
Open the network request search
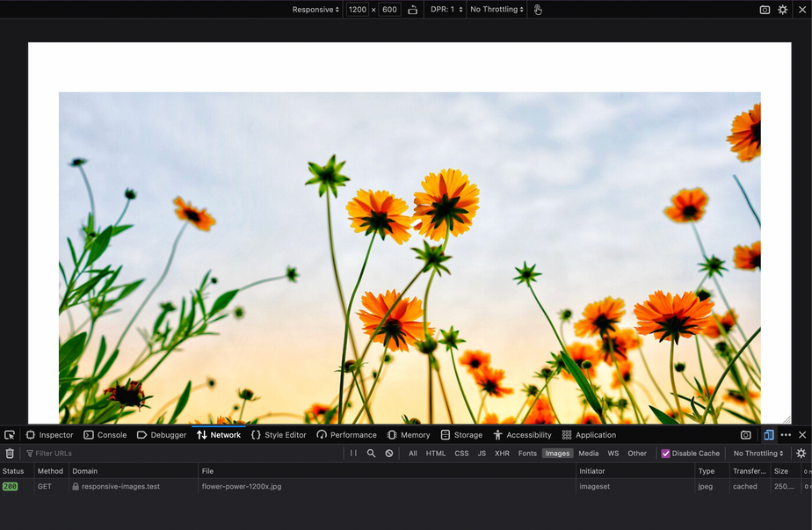click(x=371, y=453)
